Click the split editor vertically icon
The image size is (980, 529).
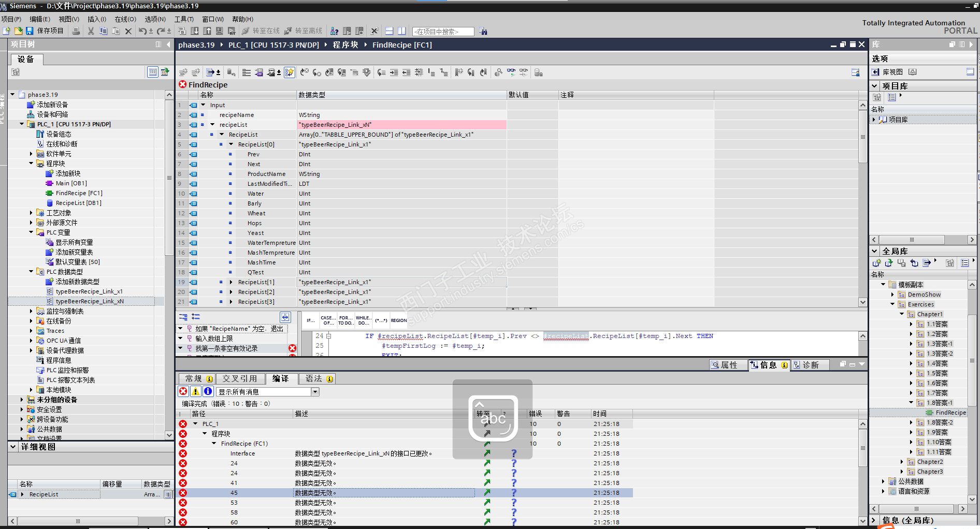click(x=402, y=31)
